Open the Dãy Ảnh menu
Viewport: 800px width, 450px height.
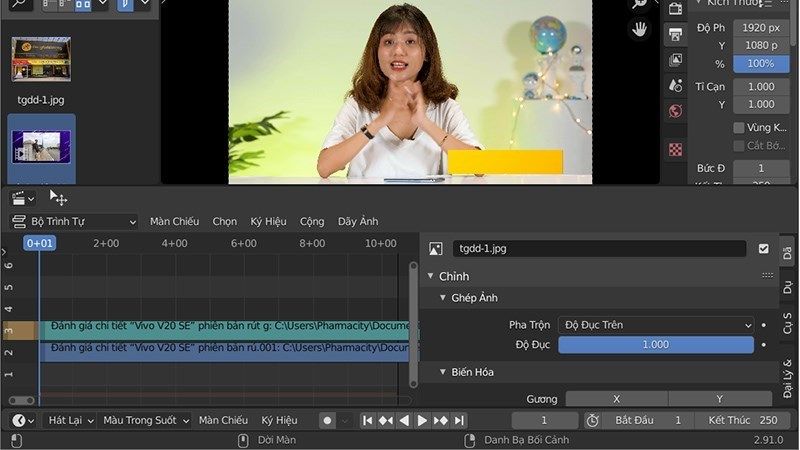pyautogui.click(x=358, y=221)
